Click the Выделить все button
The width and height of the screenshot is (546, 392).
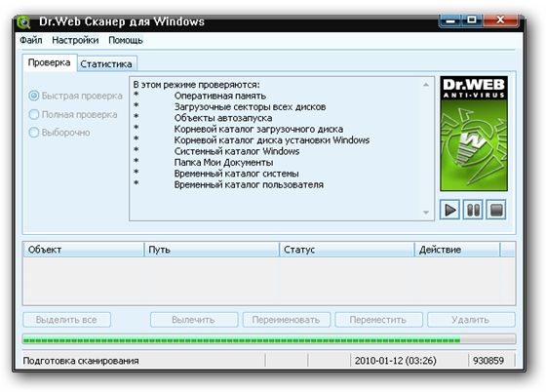click(x=66, y=320)
